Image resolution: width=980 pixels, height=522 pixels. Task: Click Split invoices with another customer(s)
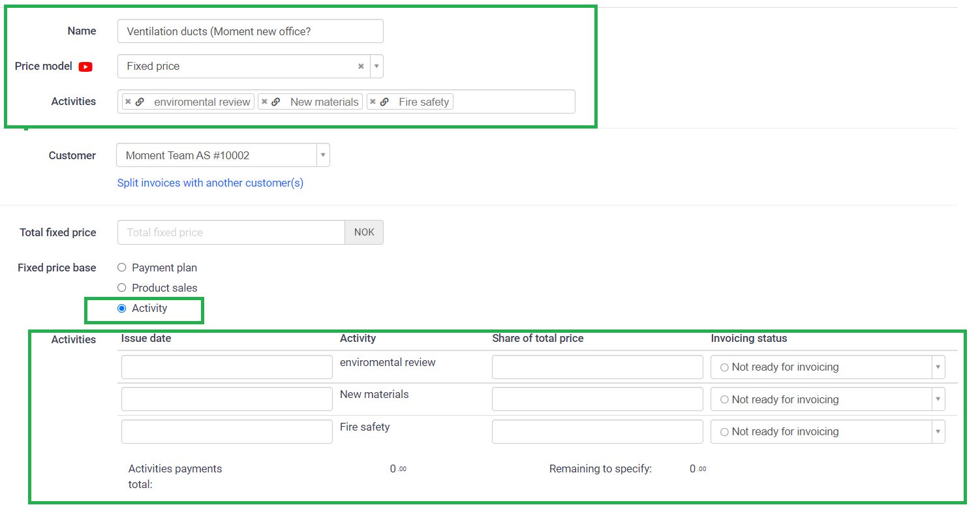[210, 183]
